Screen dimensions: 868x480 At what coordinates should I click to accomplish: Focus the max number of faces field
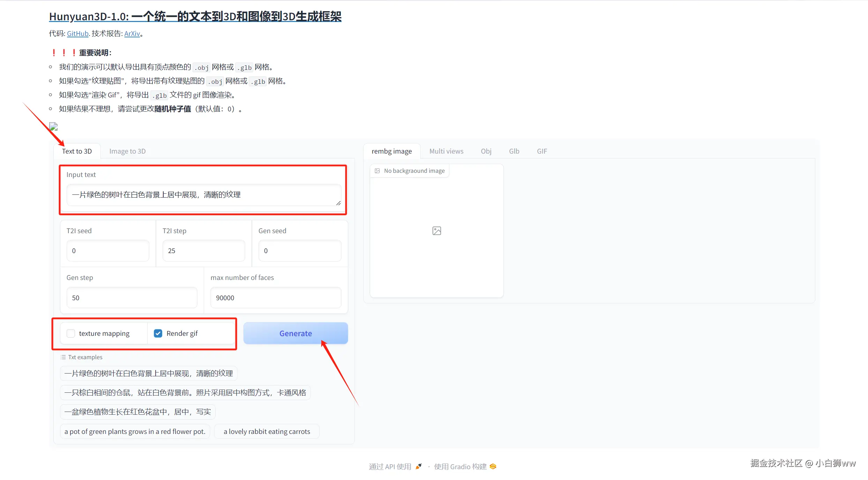[x=275, y=298]
